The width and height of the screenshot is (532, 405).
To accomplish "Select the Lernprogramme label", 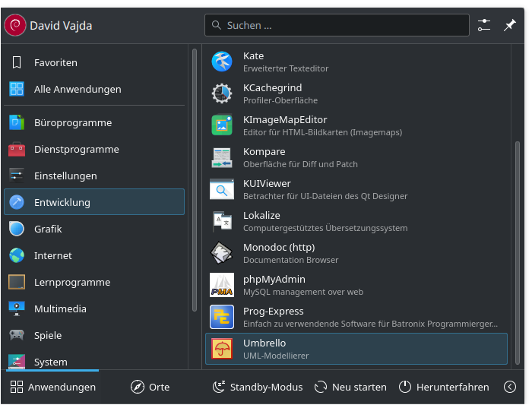I will tap(72, 282).
